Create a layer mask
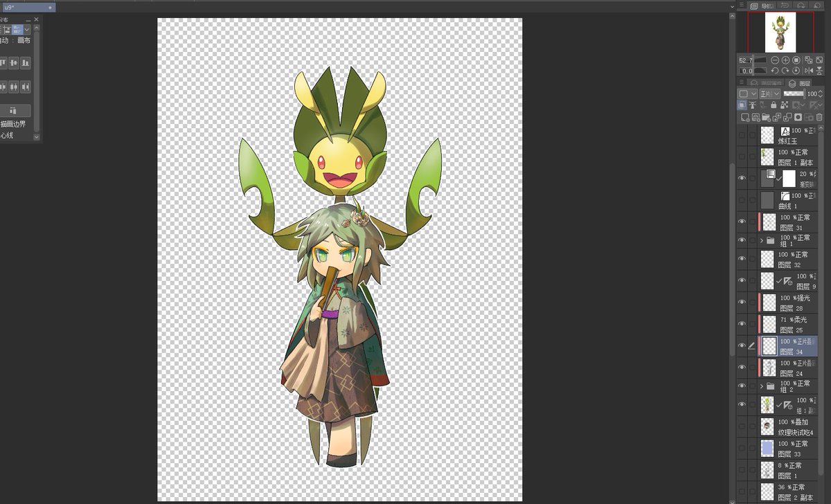 (x=798, y=118)
